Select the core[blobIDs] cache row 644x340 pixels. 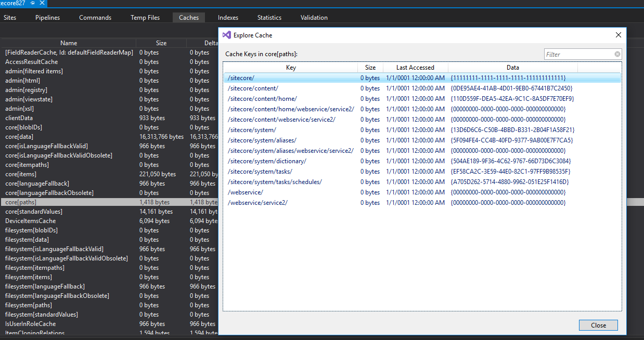pos(109,127)
